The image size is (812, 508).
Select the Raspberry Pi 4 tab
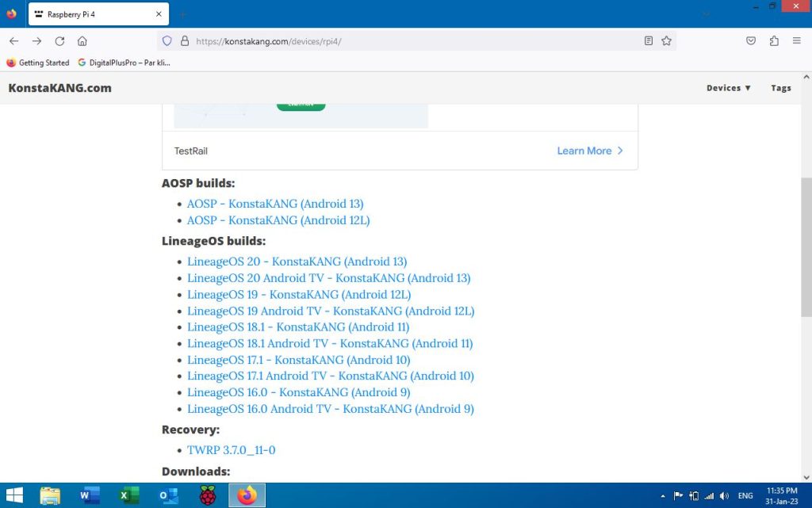pyautogui.click(x=95, y=14)
